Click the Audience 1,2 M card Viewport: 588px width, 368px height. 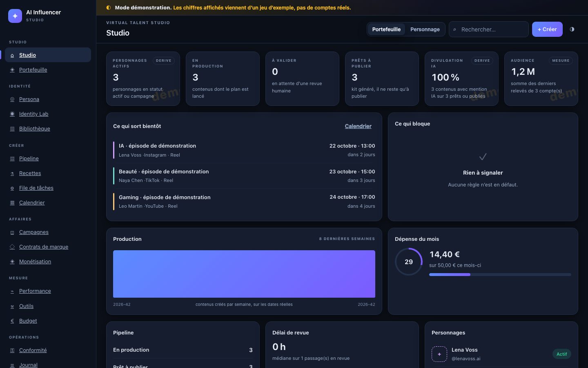pos(541,79)
